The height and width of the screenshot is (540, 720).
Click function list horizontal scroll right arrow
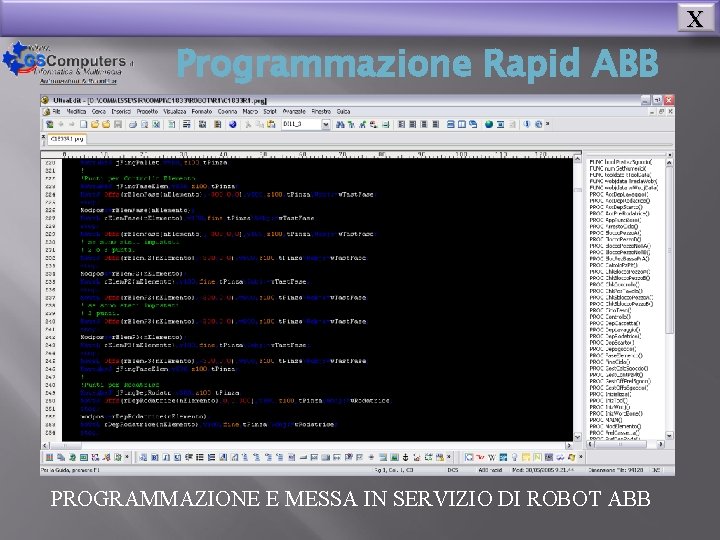pyautogui.click(x=660, y=444)
